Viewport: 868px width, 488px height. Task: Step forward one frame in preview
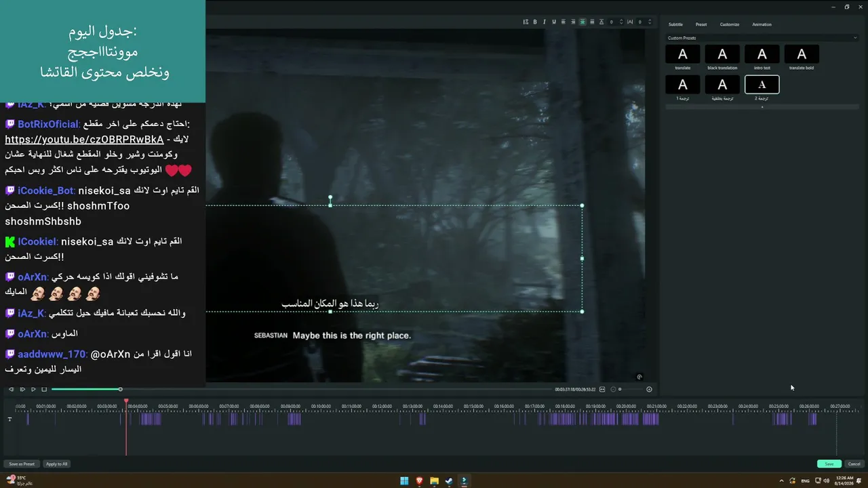[x=22, y=389]
